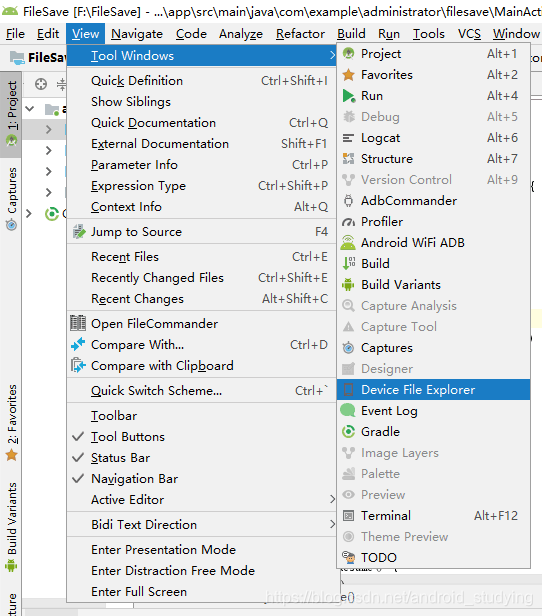Click the Captures icon in submenu
Viewport: 542px width, 616px height.
pyautogui.click(x=348, y=348)
